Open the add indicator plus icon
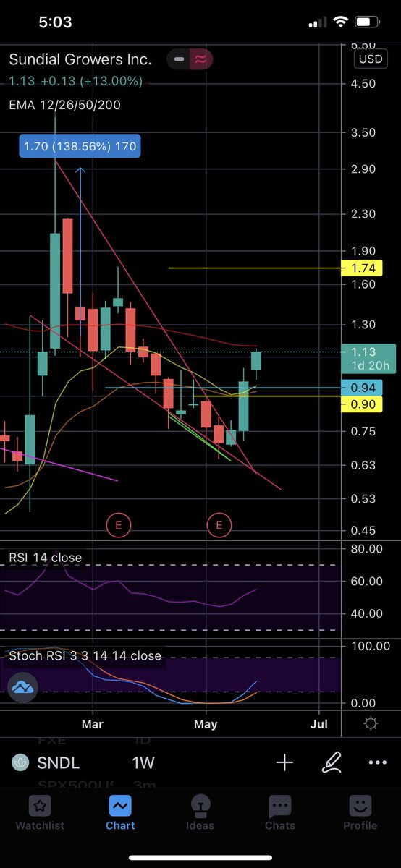Screen dimensions: 401x868 284,762
